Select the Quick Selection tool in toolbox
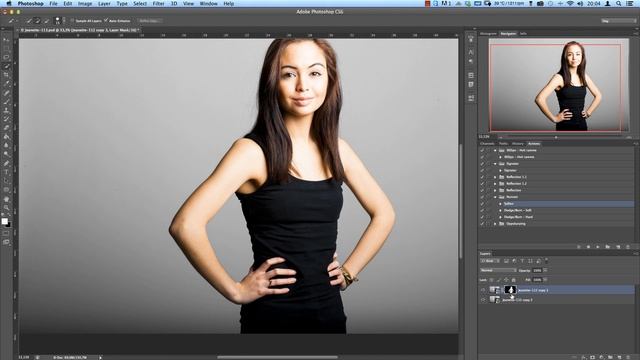The width and height of the screenshot is (640, 360). (6, 67)
